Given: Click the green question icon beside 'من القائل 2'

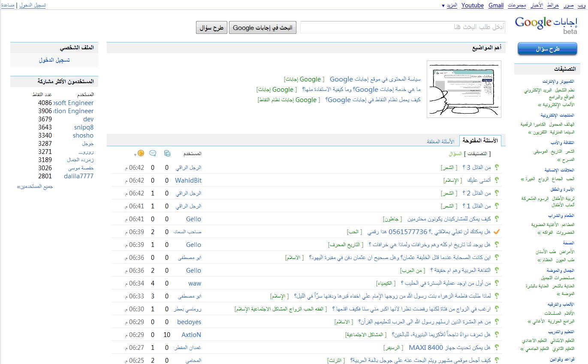Looking at the screenshot, I should 497,193.
